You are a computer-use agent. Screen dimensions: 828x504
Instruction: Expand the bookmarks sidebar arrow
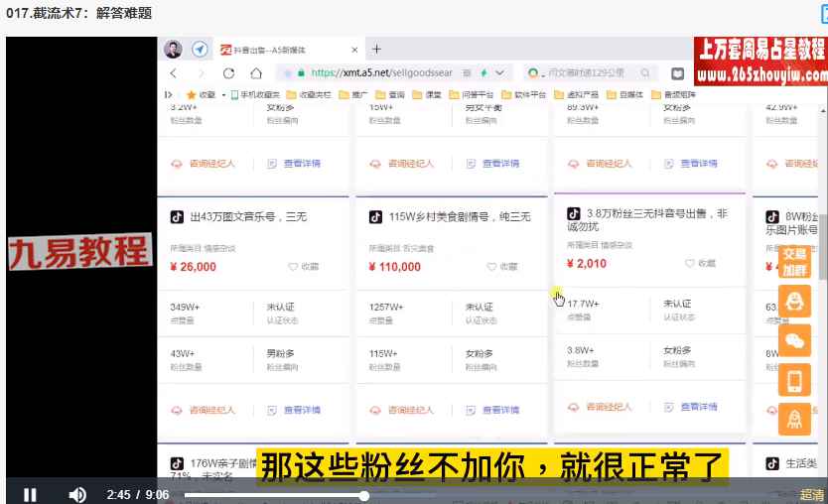point(169,94)
